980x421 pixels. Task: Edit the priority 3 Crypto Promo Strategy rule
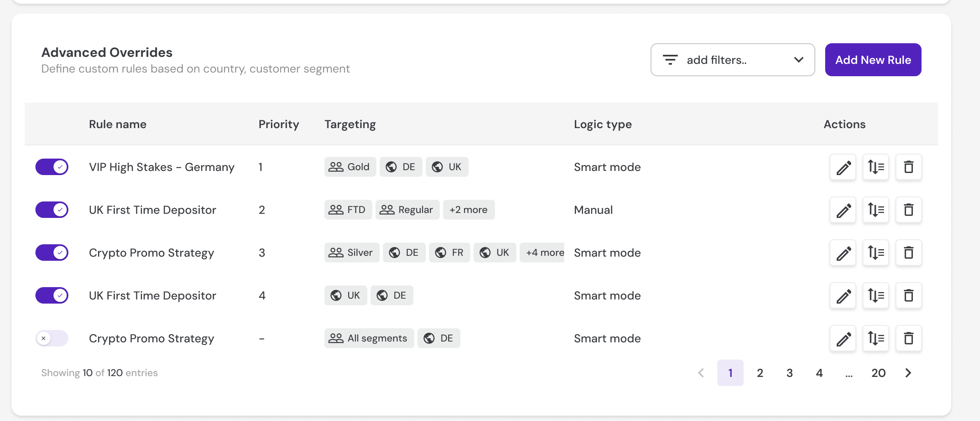click(x=843, y=253)
